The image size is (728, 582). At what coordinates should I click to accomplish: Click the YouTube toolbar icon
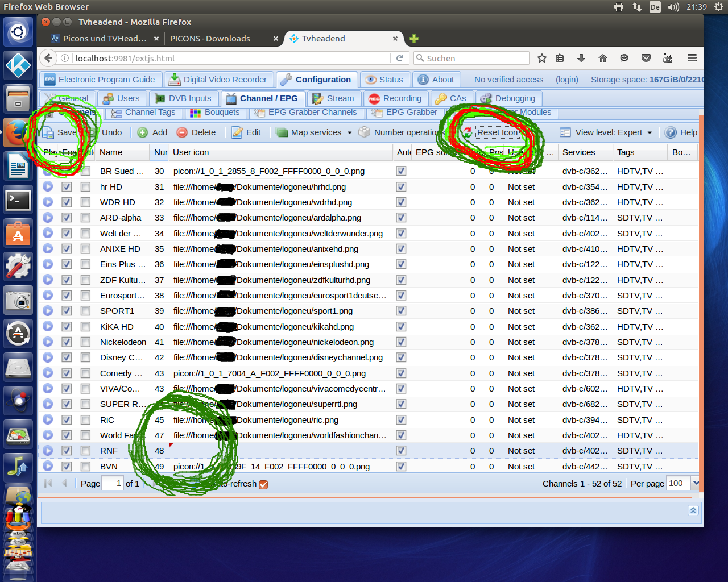(x=668, y=58)
